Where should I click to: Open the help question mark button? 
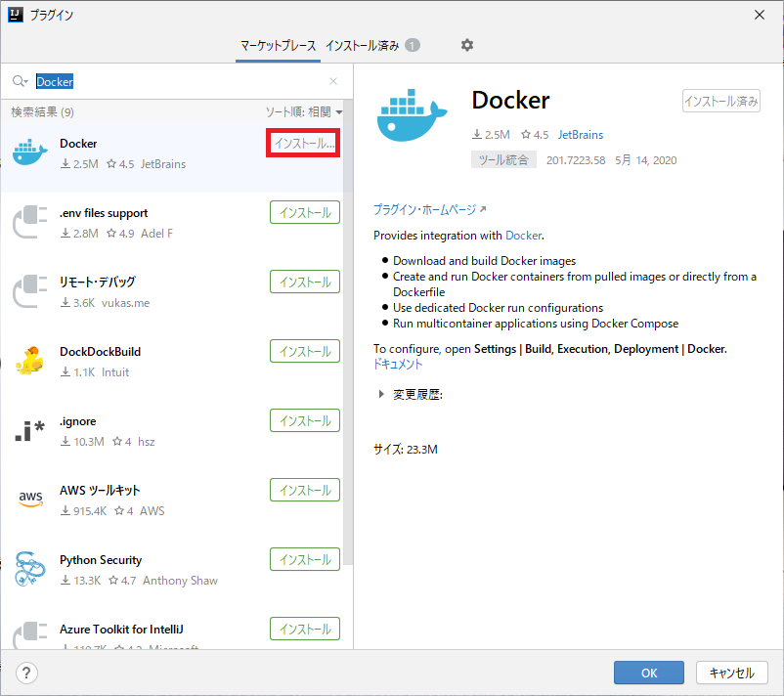point(26,673)
